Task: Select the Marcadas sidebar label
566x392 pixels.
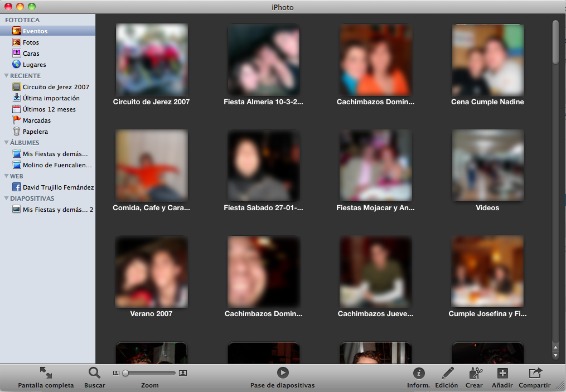Action: pyautogui.click(x=37, y=120)
